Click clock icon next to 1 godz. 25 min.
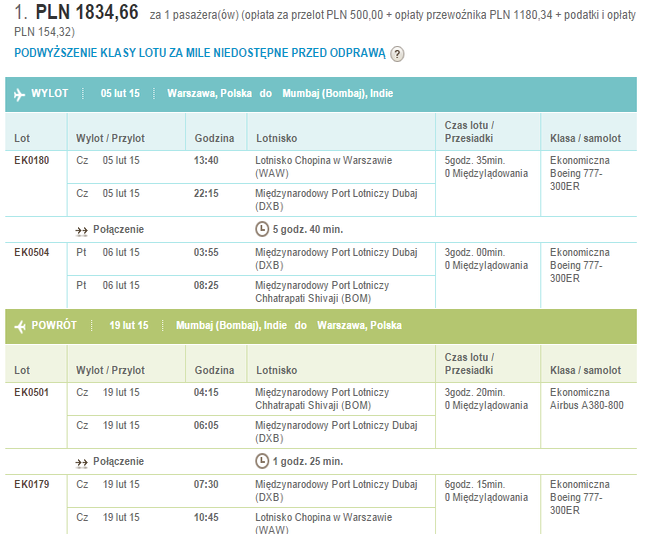Image resolution: width=650 pixels, height=534 pixels. pos(262,461)
